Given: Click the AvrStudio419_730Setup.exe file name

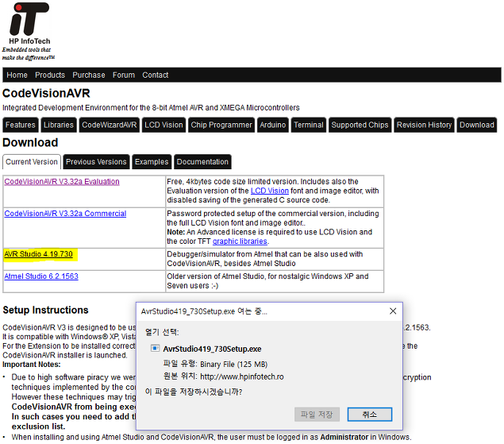Looking at the screenshot, I should pyautogui.click(x=212, y=349).
